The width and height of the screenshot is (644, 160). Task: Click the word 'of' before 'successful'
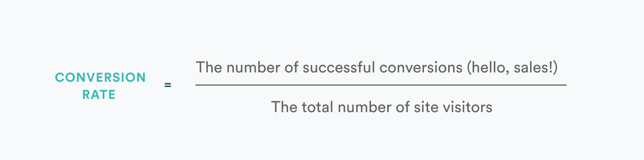[292, 68]
